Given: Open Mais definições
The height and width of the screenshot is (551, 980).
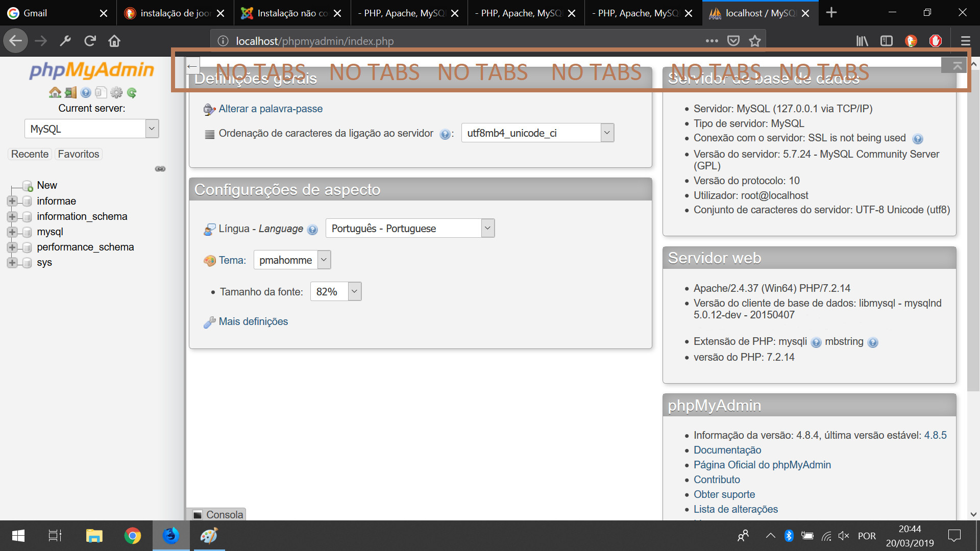Looking at the screenshot, I should 253,321.
